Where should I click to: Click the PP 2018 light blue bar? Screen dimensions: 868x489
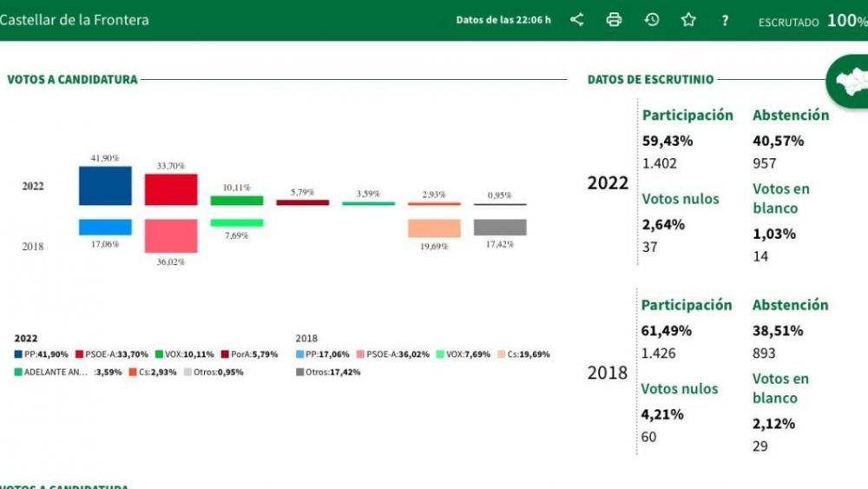[105, 227]
